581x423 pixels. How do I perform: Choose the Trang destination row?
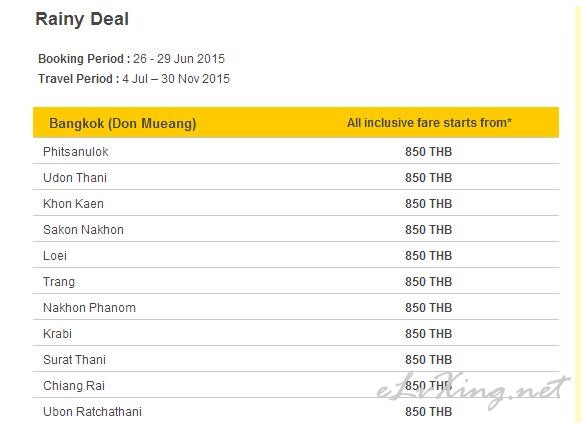point(296,281)
